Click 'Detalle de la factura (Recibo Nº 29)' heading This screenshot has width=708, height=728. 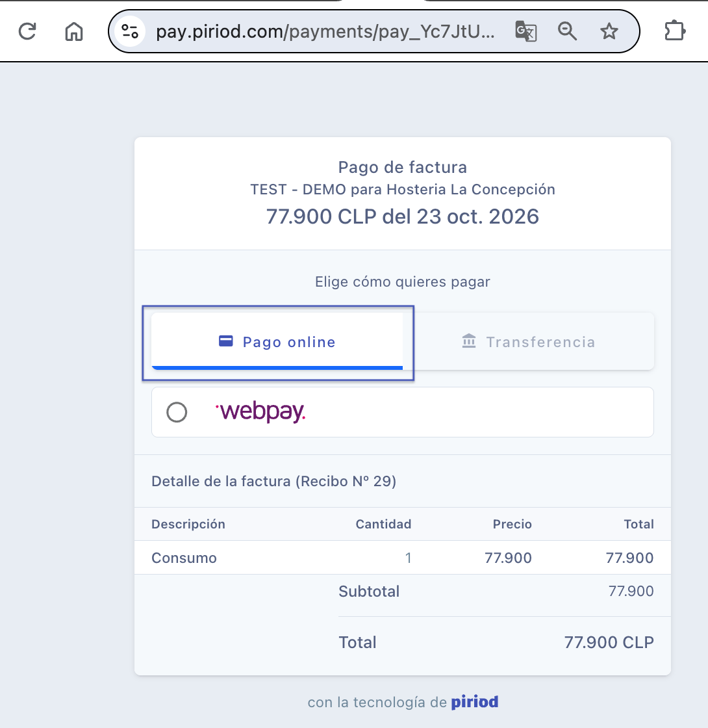273,481
